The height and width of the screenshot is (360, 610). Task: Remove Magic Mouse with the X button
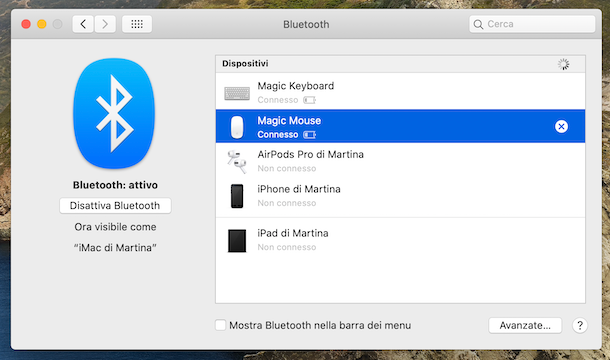[x=561, y=126]
